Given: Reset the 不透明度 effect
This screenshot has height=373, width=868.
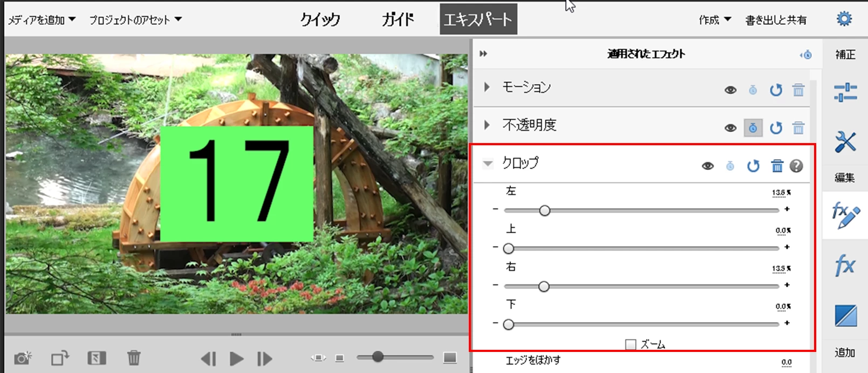Looking at the screenshot, I should [x=776, y=128].
